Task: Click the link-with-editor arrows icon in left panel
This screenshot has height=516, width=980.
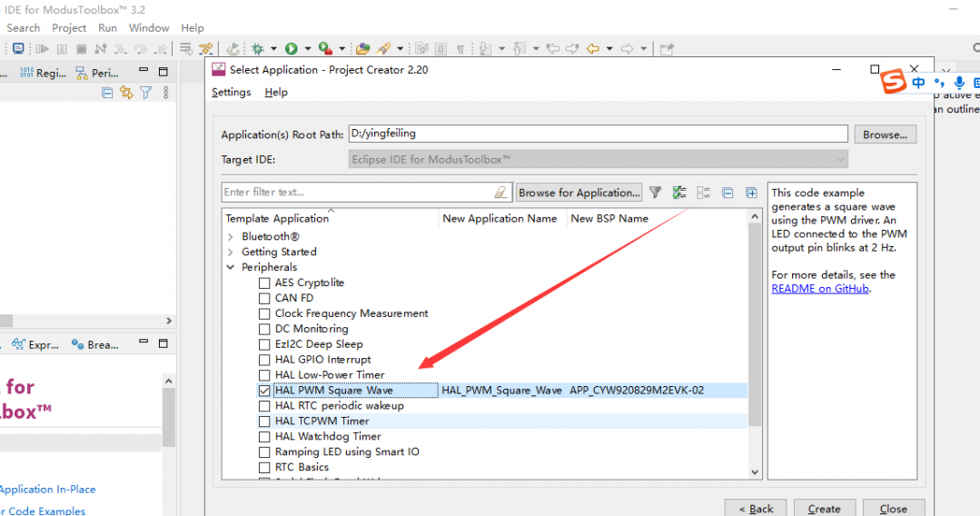Action: 126,94
